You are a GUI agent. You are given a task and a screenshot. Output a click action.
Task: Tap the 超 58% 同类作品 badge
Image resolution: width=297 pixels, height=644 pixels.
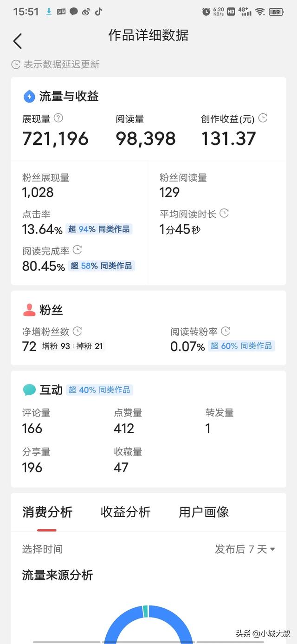point(101,266)
